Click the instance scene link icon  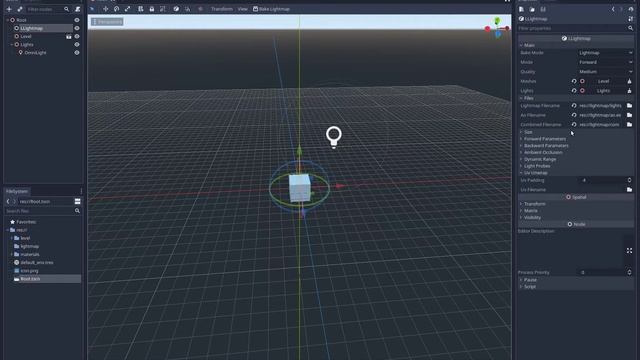pos(20,9)
